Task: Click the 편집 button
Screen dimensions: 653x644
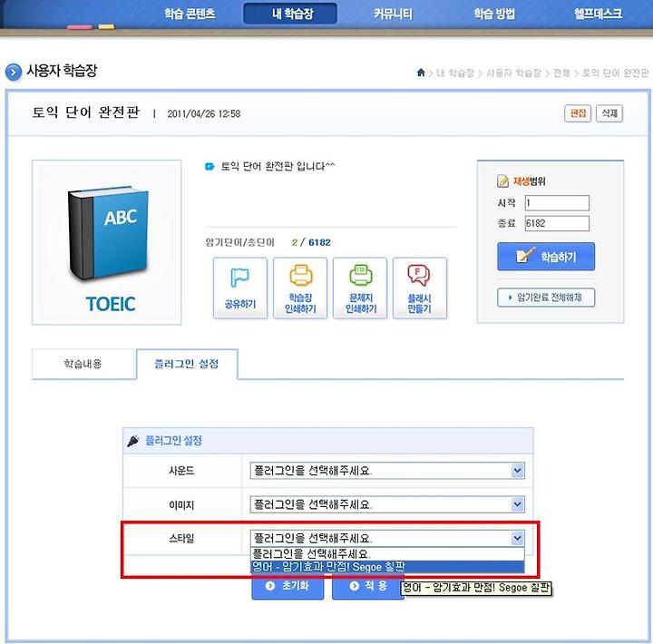Action: [x=578, y=113]
